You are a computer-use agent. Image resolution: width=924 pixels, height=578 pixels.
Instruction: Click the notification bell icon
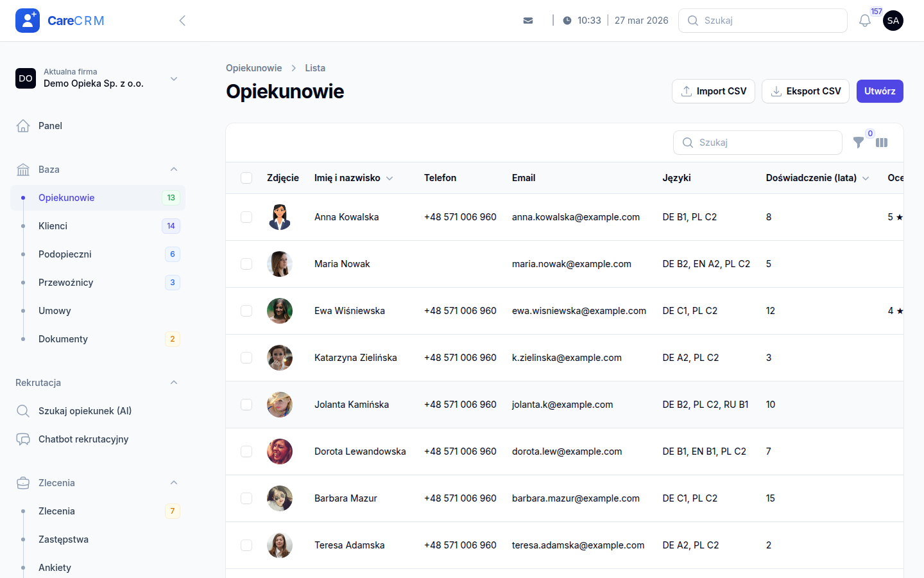(x=864, y=20)
